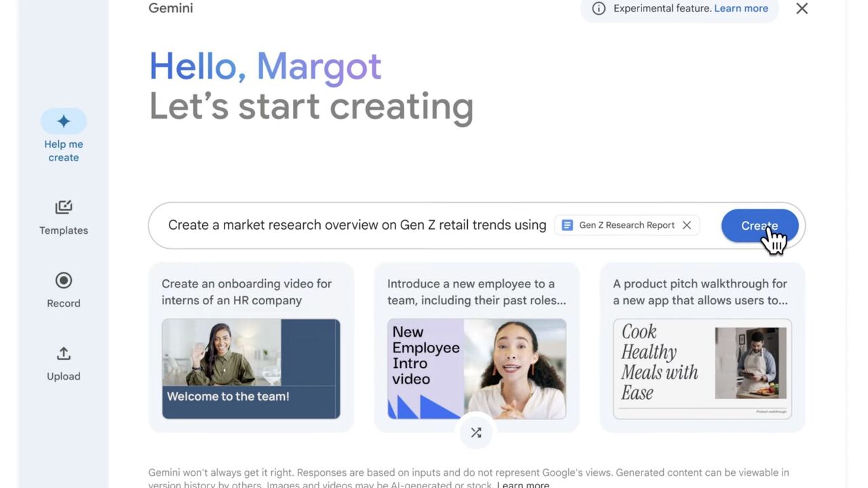Image resolution: width=868 pixels, height=488 pixels.
Task: Click the 'Let's start creating' heading
Action: point(311,107)
